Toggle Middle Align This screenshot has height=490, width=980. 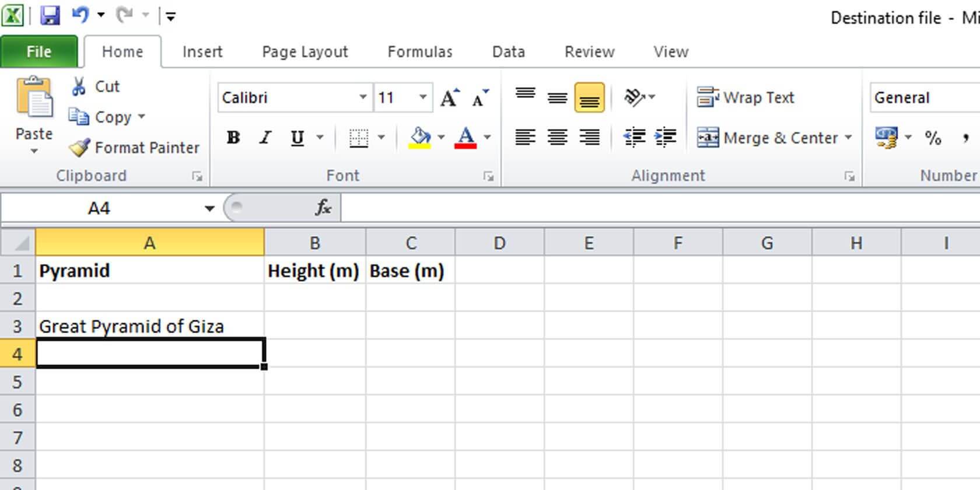point(558,97)
